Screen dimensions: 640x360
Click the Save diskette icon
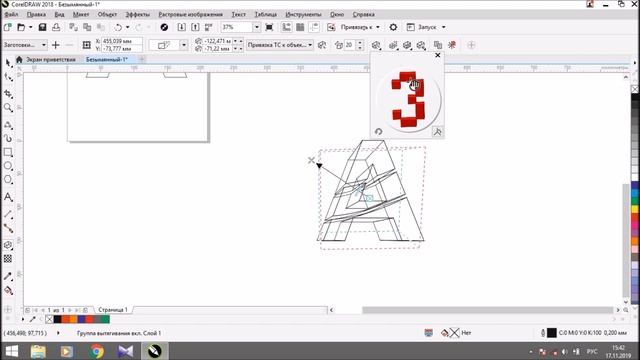42,27
